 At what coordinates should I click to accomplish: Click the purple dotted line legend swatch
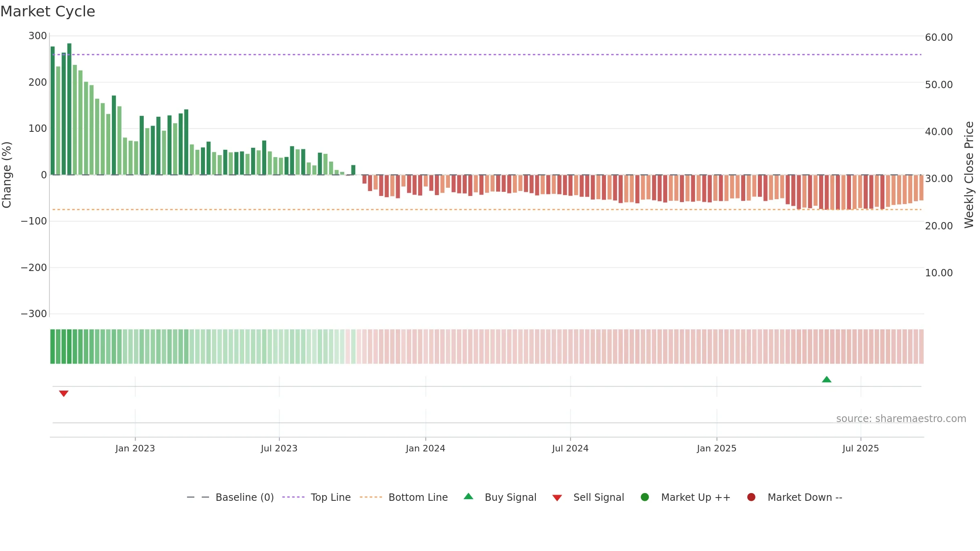(293, 497)
